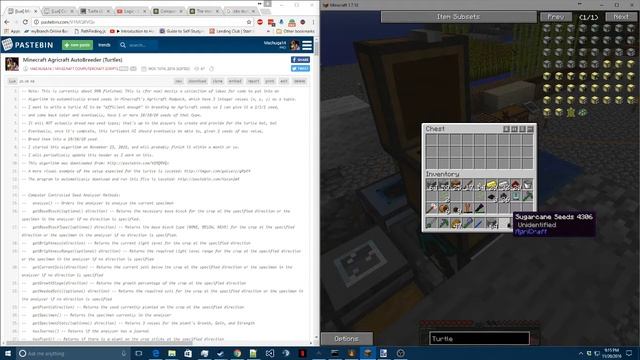
Task: Pick up the cyan diamond item in Inventory
Action: tap(516, 197)
